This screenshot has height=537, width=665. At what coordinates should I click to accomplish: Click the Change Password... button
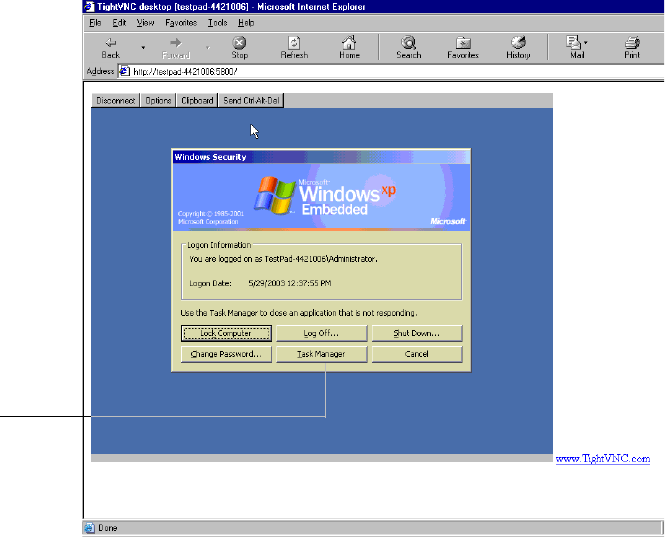[226, 354]
